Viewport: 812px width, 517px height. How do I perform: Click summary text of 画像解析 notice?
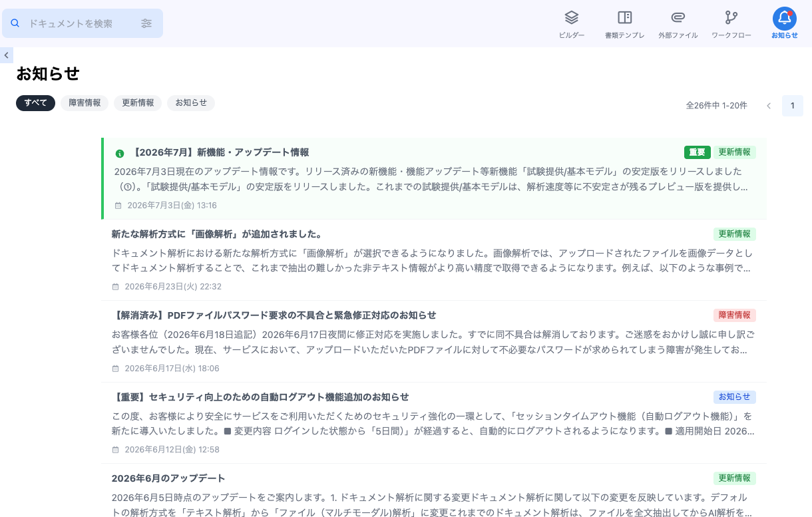click(433, 261)
